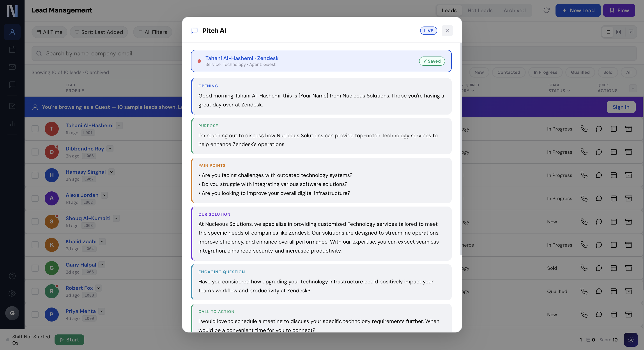Click the Pitch AI chat bubble icon
Screen dimensions: 644x350
[195, 31]
